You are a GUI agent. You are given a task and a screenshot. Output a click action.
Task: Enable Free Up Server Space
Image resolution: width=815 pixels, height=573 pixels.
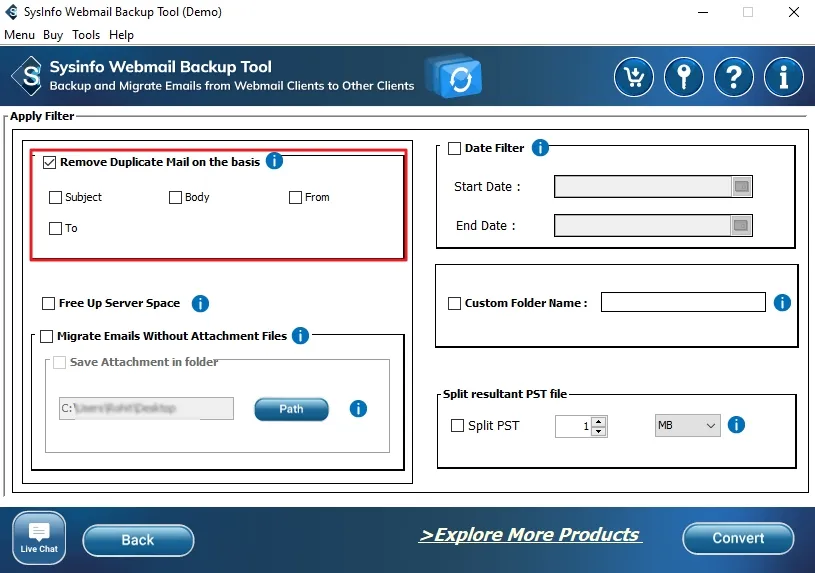tap(48, 303)
